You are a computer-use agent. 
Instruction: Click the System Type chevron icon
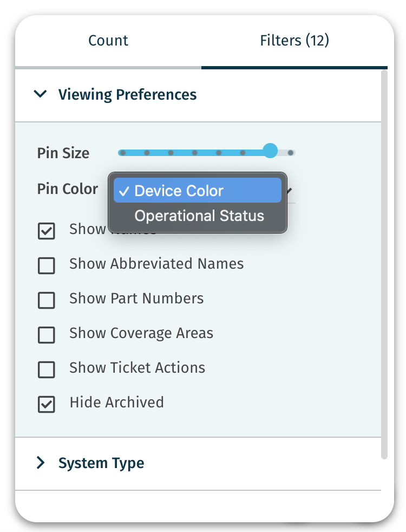tap(40, 463)
